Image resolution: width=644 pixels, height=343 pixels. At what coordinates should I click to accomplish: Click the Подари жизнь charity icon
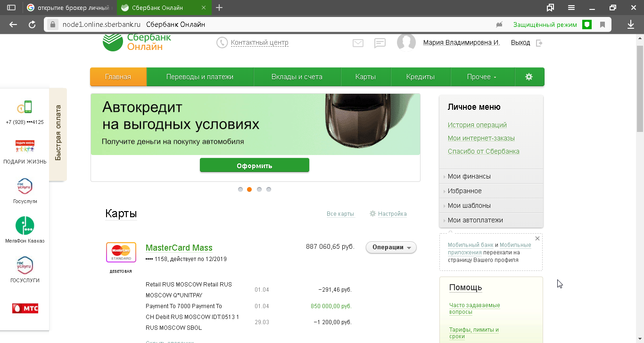coord(25,147)
